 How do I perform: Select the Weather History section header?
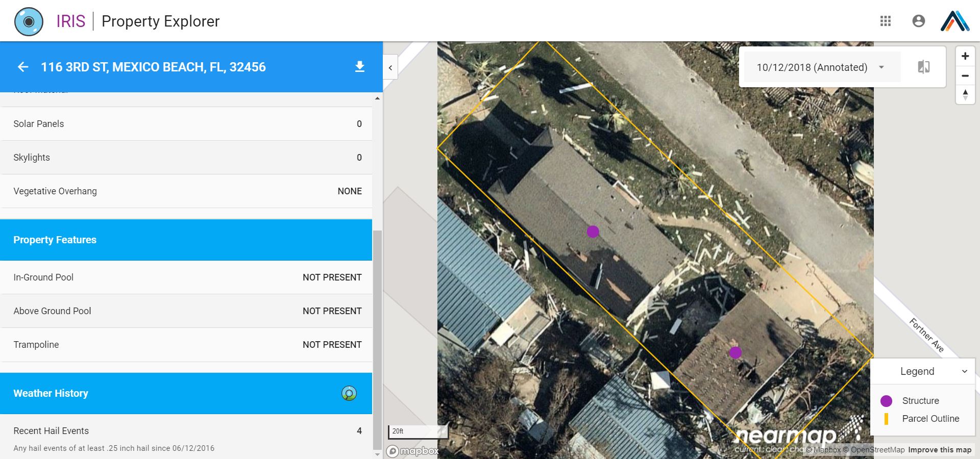[186, 393]
